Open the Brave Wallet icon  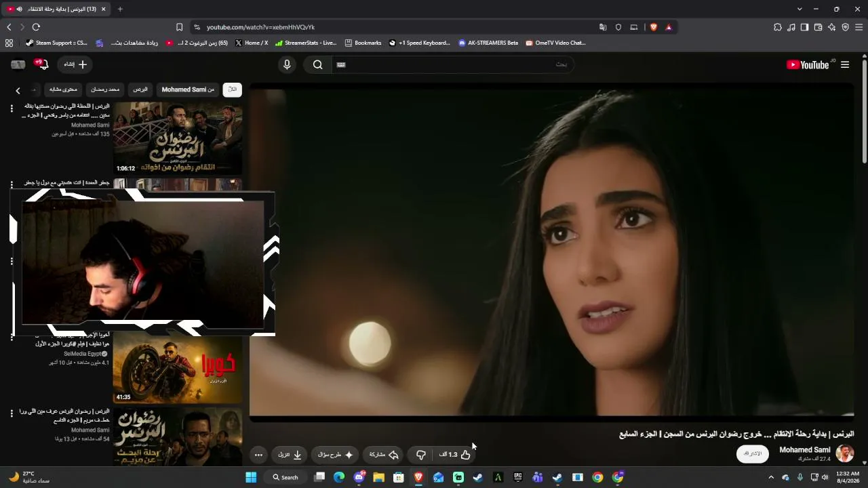(x=818, y=27)
